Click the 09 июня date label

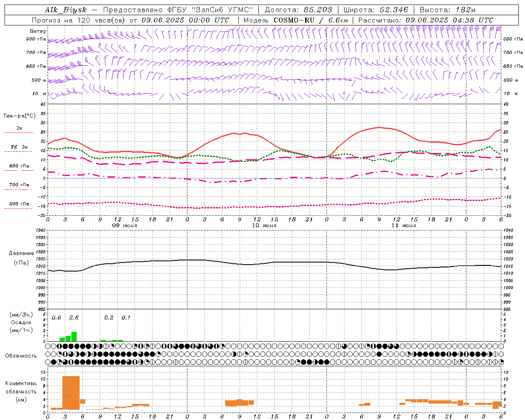tap(125, 226)
